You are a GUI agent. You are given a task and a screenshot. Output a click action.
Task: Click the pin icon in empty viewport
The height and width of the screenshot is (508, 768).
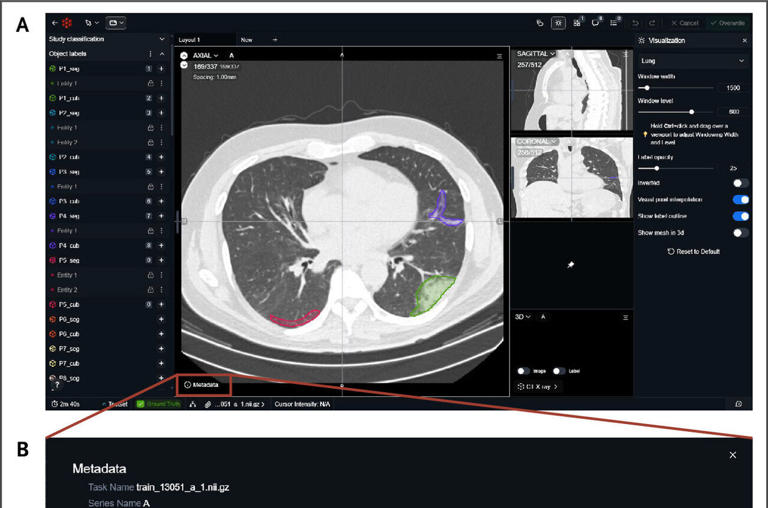point(571,265)
